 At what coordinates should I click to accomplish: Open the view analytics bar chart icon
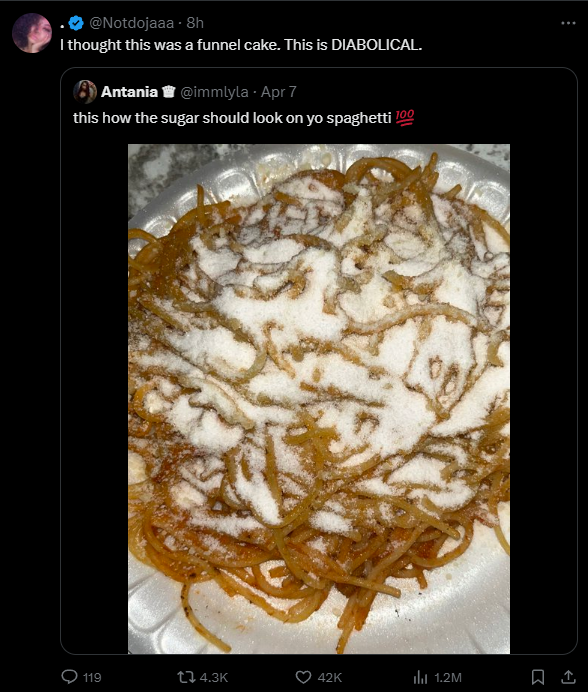coord(420,677)
